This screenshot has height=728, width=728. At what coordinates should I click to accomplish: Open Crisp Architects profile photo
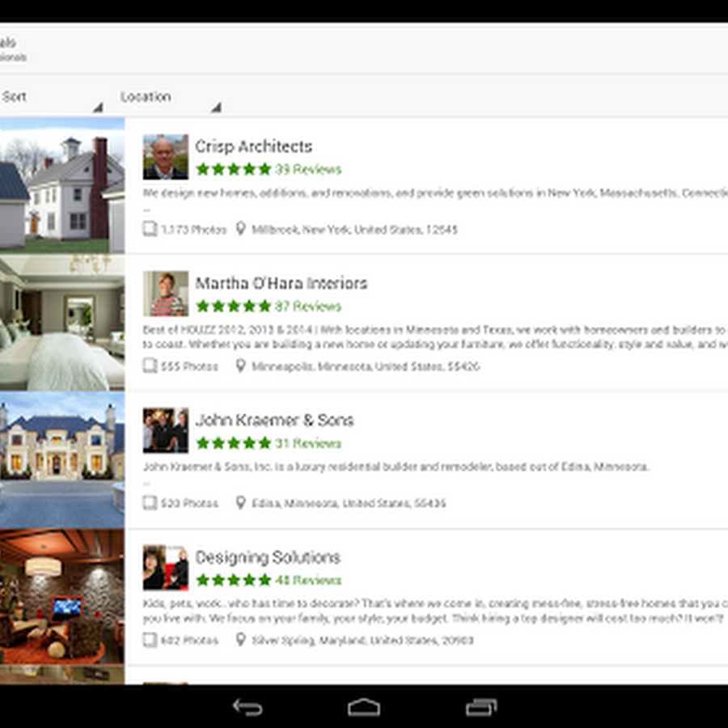point(165,157)
